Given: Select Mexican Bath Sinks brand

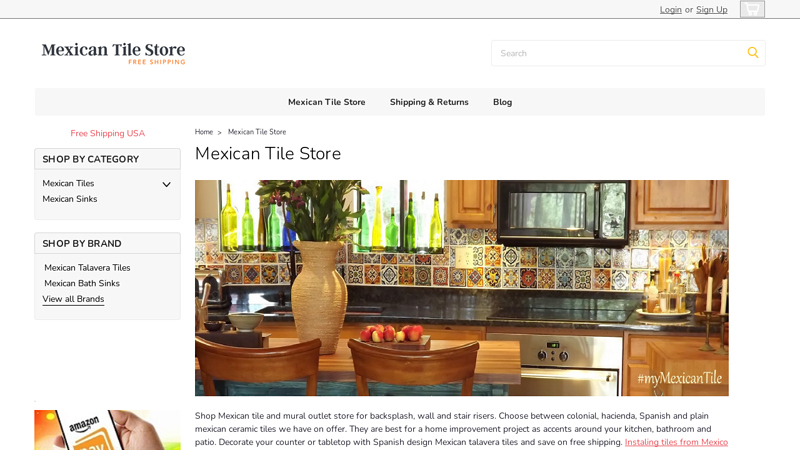Looking at the screenshot, I should (x=82, y=283).
